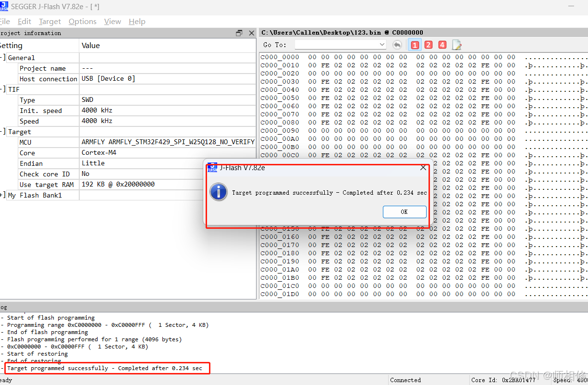Click the Log panel header
Viewport: 588px width, 385px height.
294,307
